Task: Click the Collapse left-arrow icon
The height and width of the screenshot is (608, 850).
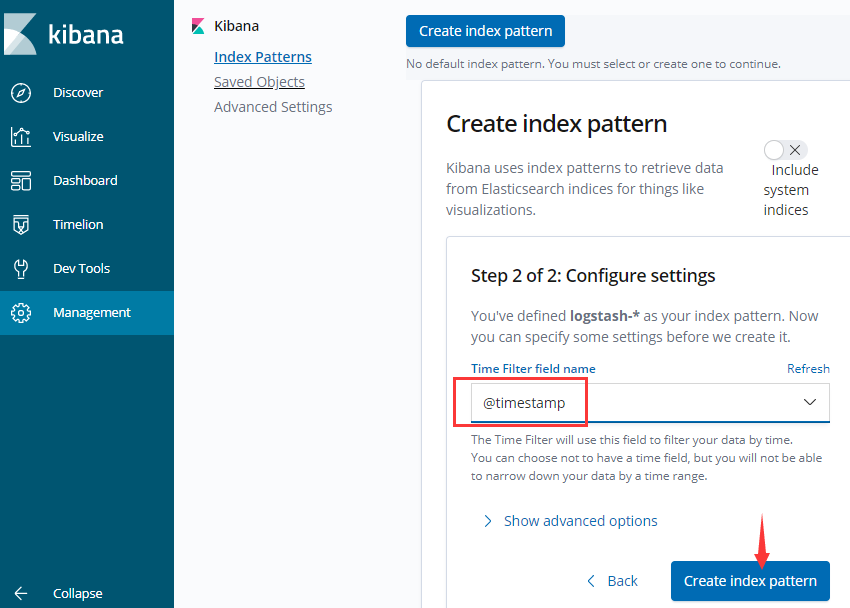Action: [21, 593]
